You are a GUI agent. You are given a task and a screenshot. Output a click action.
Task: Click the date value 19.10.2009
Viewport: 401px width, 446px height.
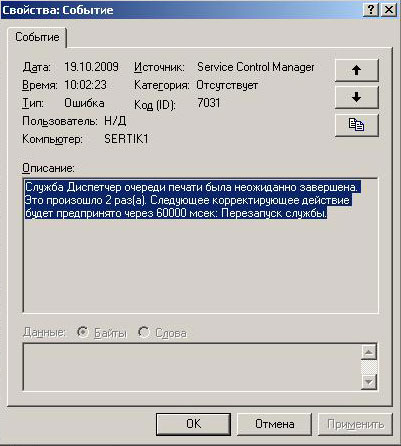click(x=91, y=67)
